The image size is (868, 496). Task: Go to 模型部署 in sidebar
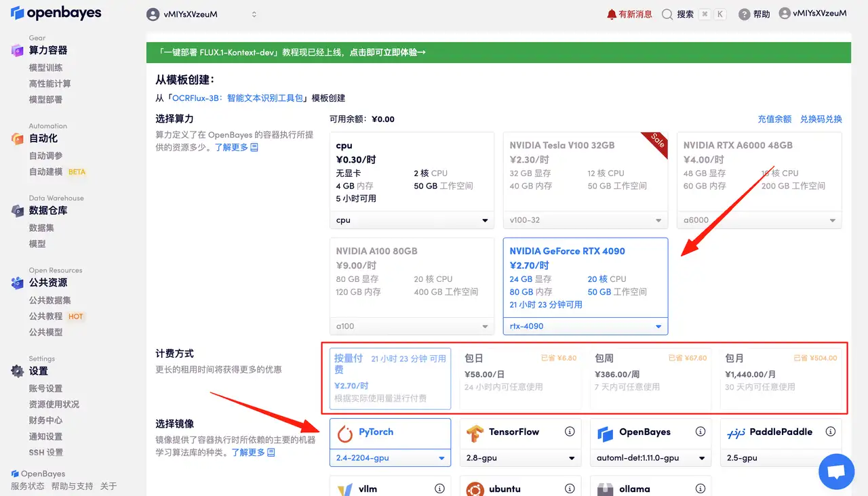point(45,100)
